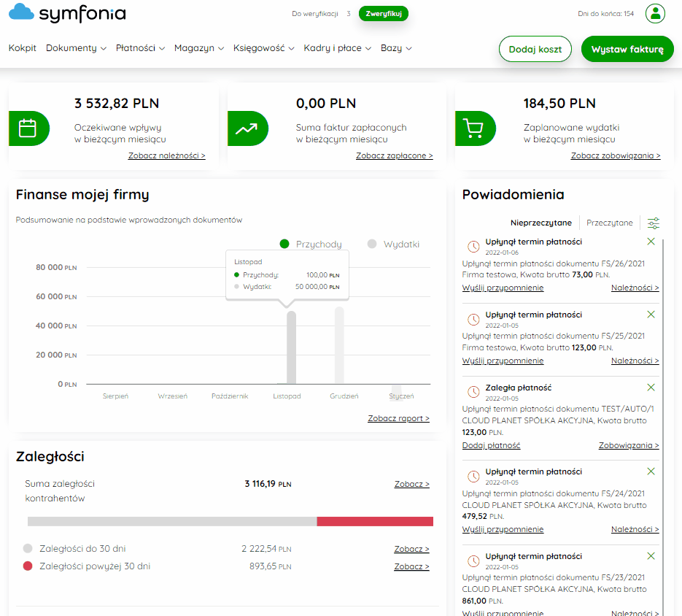Click the Grudzień bar in the chart

tap(339, 345)
